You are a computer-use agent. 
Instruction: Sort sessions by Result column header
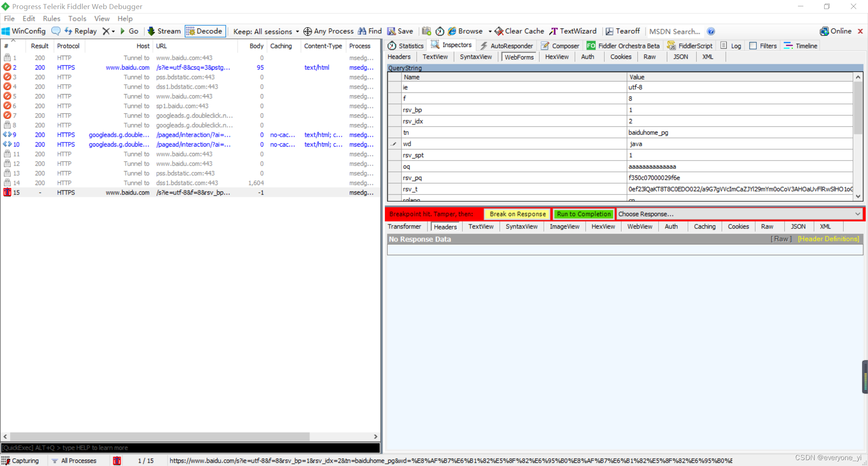click(39, 46)
